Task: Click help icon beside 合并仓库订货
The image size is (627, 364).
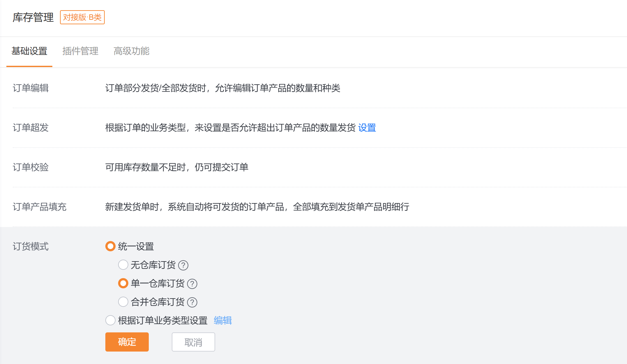Action: tap(192, 302)
